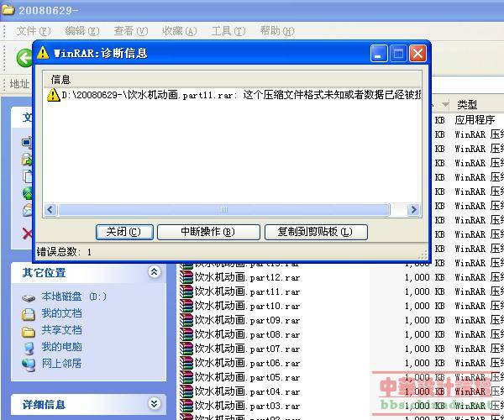The image size is (504, 420).
Task: Open 我的文档 link
Action: pyautogui.click(x=61, y=313)
